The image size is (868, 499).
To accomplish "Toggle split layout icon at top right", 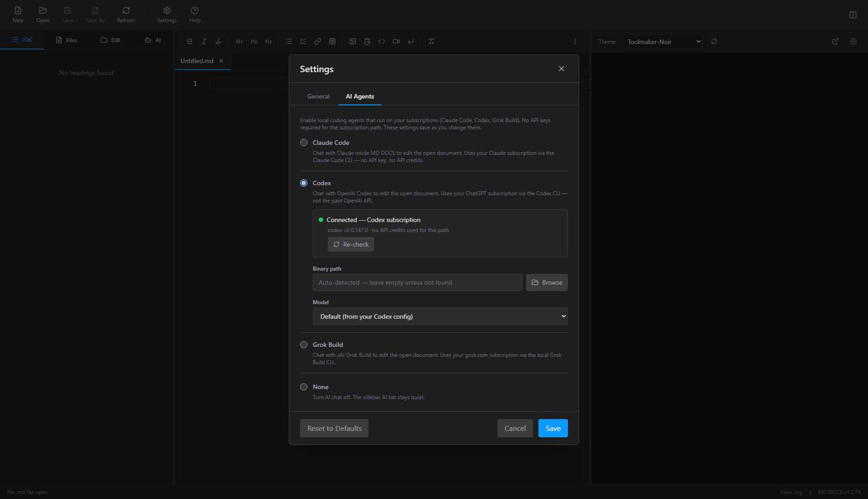I will pyautogui.click(x=853, y=15).
